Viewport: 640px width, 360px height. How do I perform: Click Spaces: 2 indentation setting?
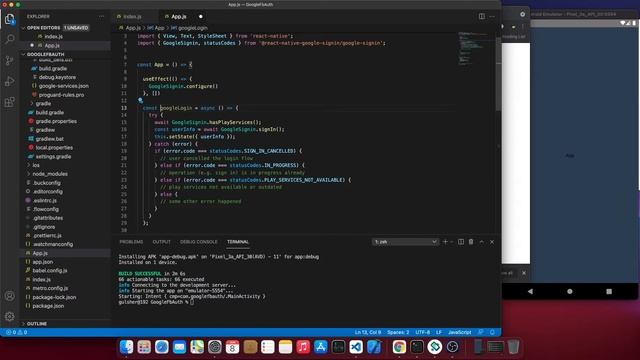point(398,332)
